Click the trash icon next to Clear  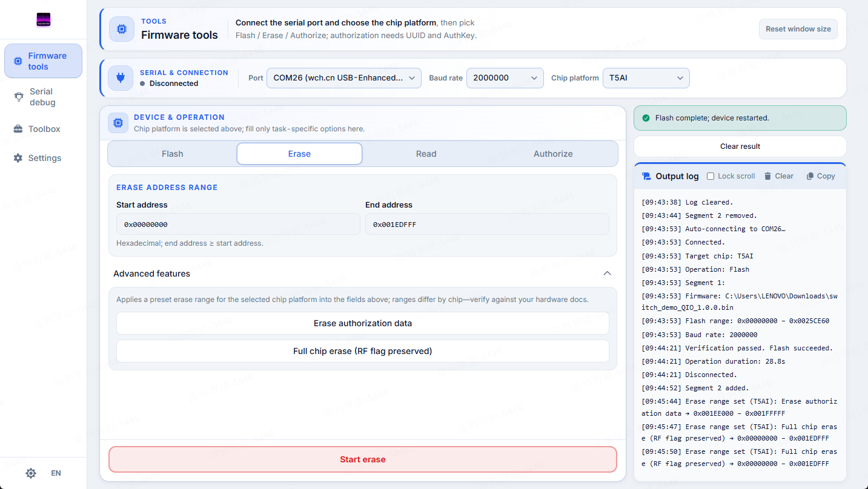click(767, 176)
